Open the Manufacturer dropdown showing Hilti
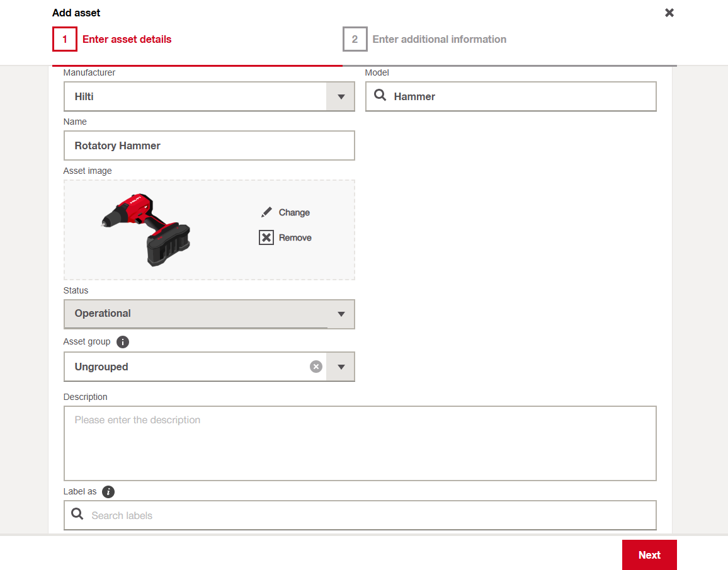The width and height of the screenshot is (728, 570). coord(341,96)
